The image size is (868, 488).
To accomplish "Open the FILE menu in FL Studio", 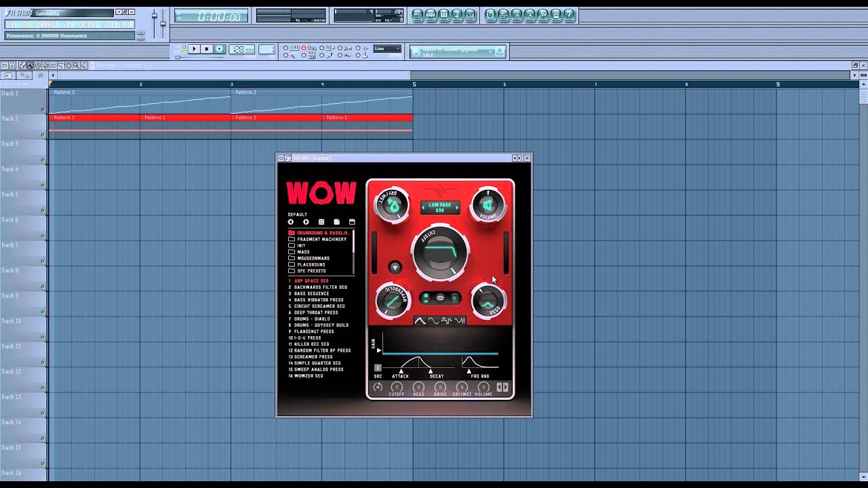I will coord(11,24).
